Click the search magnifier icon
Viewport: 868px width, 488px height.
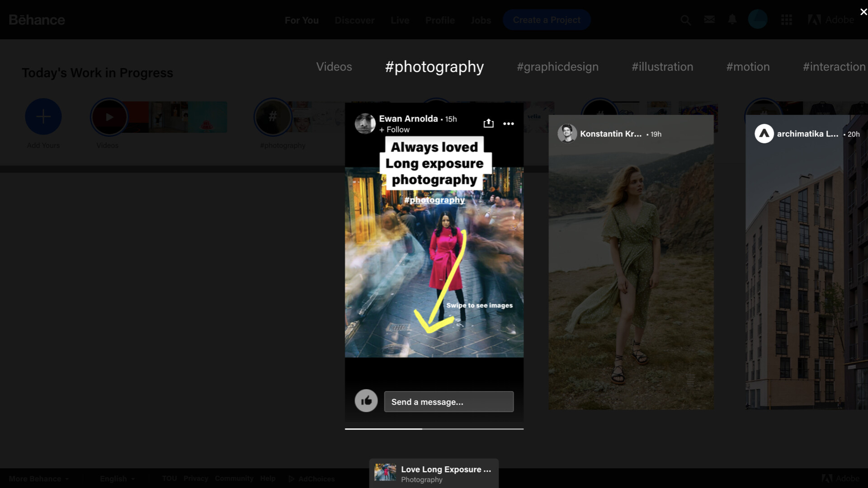tap(685, 20)
